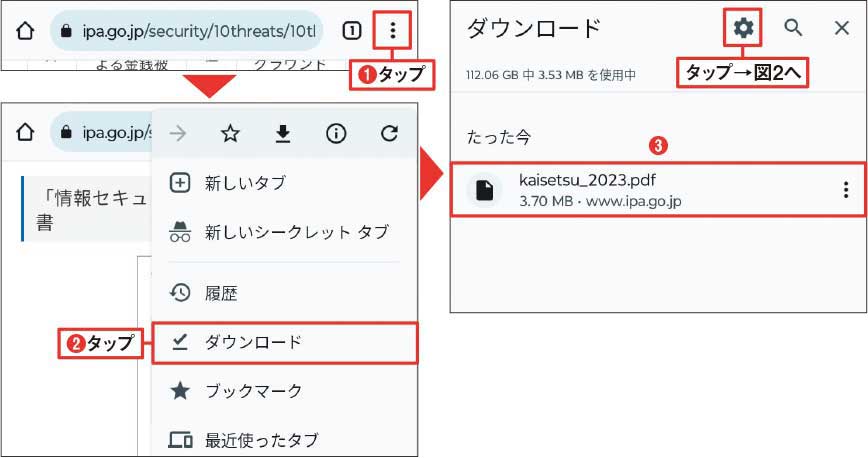Tap the download arrow icon in menu header

point(283,133)
